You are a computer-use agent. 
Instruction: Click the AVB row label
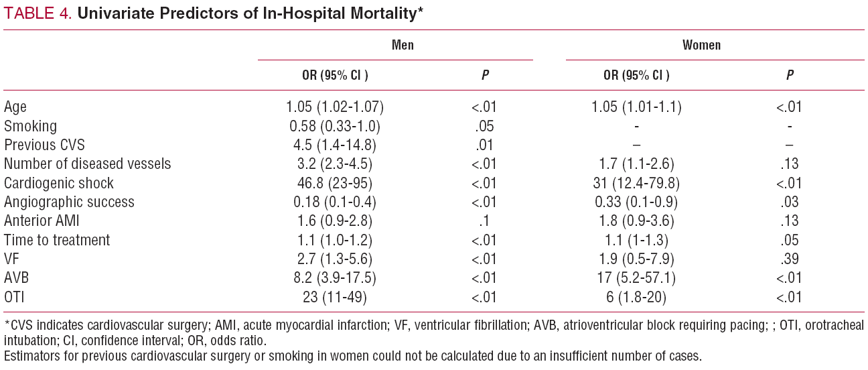click(16, 277)
